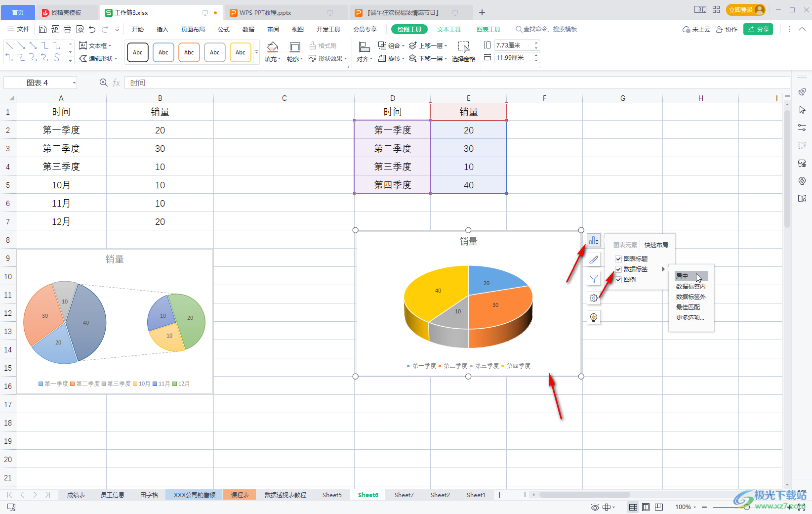Open the chart settings gear button
The width and height of the screenshot is (812, 514).
(594, 298)
